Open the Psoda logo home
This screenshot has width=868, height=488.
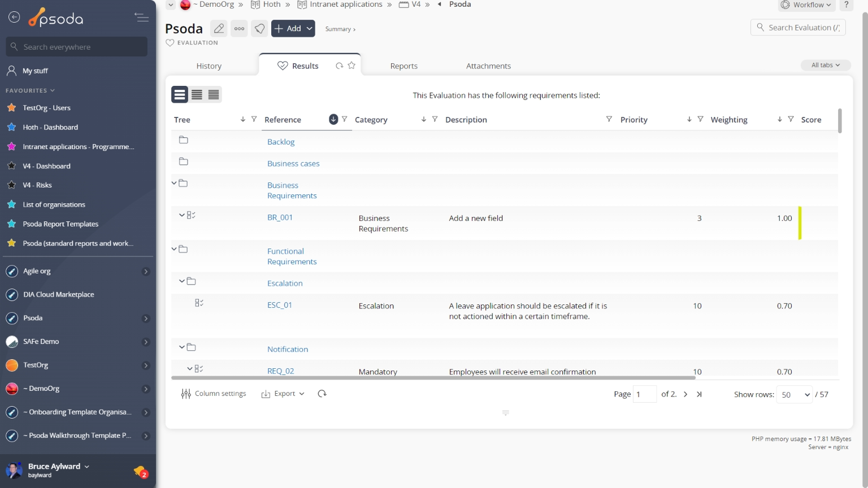point(56,18)
